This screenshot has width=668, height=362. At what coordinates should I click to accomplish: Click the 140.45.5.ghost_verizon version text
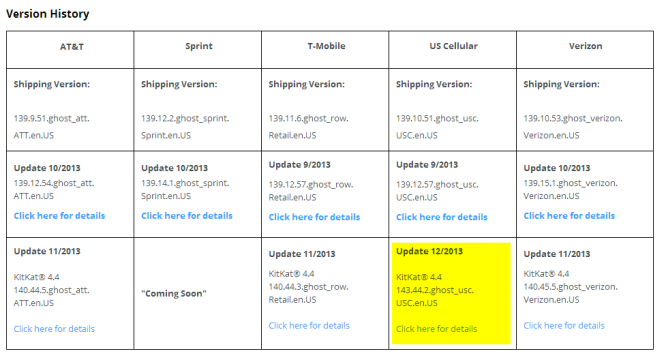pos(570,287)
